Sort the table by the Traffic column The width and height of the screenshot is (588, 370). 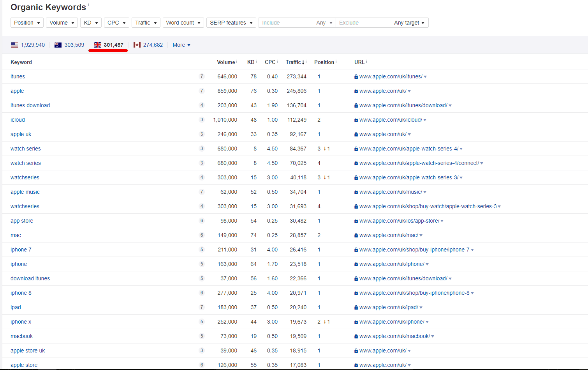294,62
